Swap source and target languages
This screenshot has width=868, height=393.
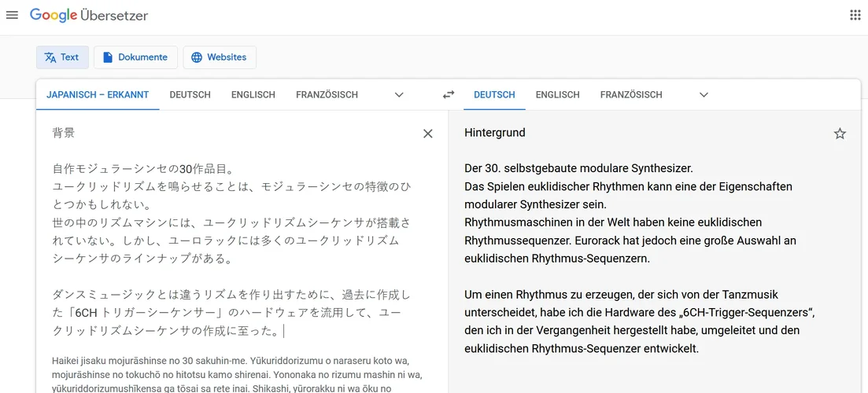(449, 94)
